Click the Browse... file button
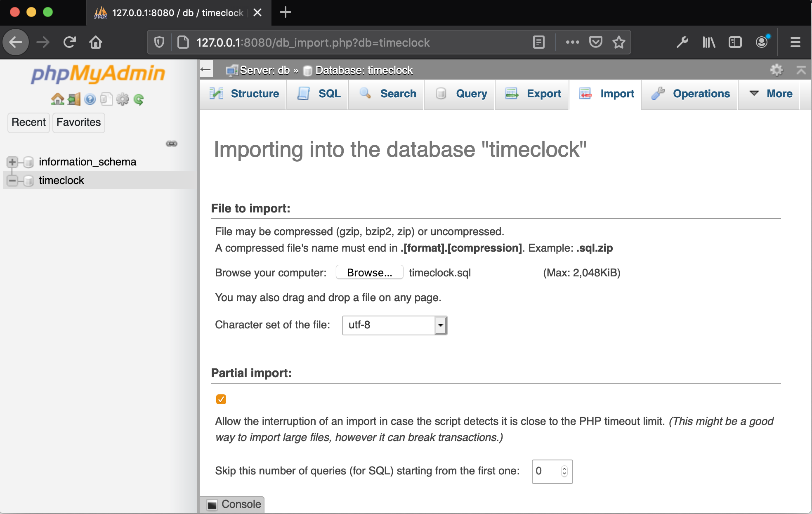 click(369, 273)
